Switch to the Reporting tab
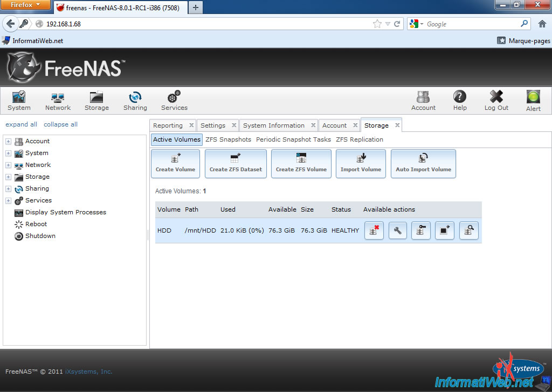This screenshot has height=392, width=552. tap(168, 125)
